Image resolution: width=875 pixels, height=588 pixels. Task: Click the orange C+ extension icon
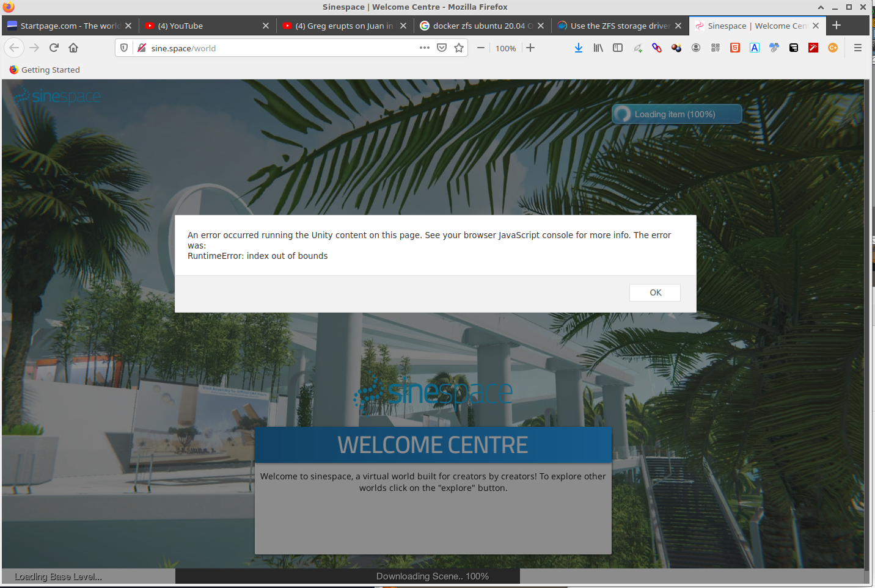tap(833, 48)
